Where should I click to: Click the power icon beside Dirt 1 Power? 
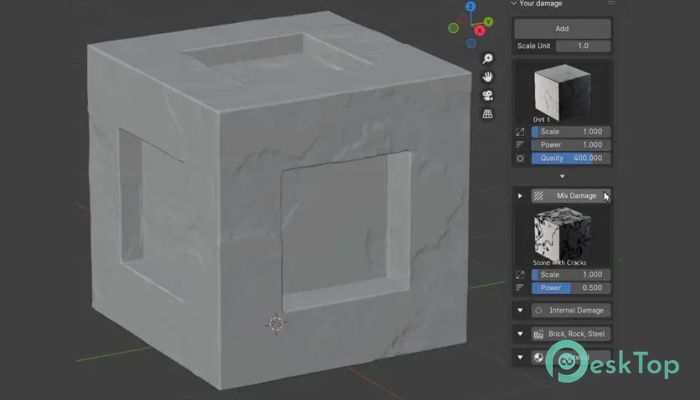click(520, 145)
